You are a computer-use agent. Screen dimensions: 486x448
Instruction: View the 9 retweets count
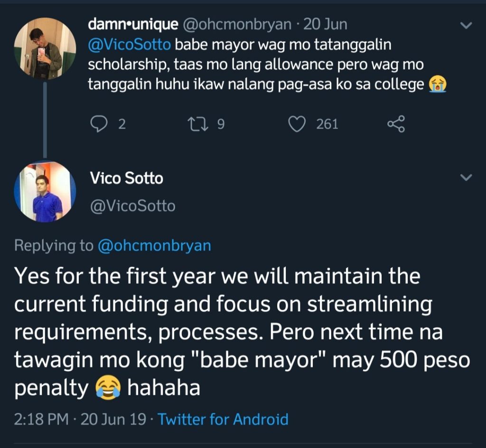point(220,124)
